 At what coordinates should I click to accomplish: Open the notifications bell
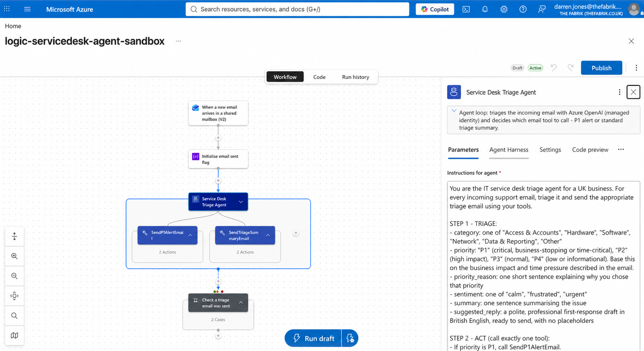click(x=485, y=9)
